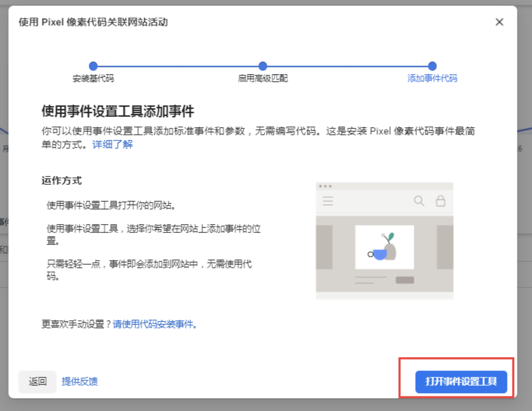Screen dimensions: 532x411
Task: Select the 安装基代码 step dot
Action: point(93,66)
